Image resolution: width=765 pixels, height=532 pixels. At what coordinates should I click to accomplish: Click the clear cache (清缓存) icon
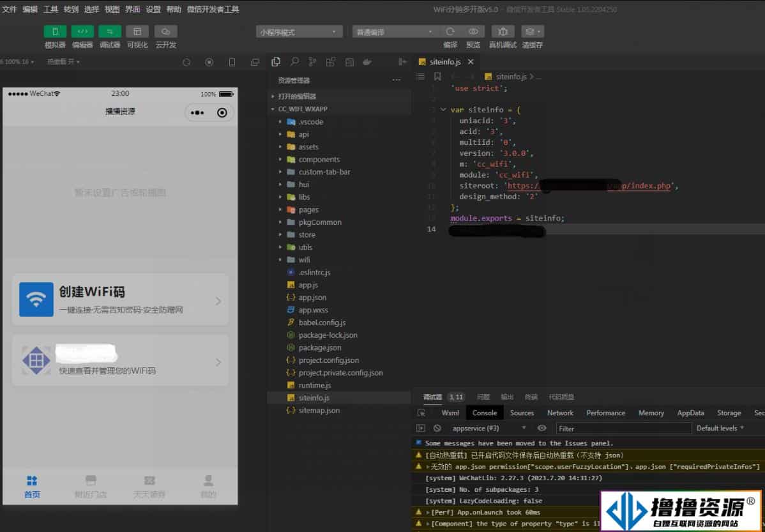point(533,32)
